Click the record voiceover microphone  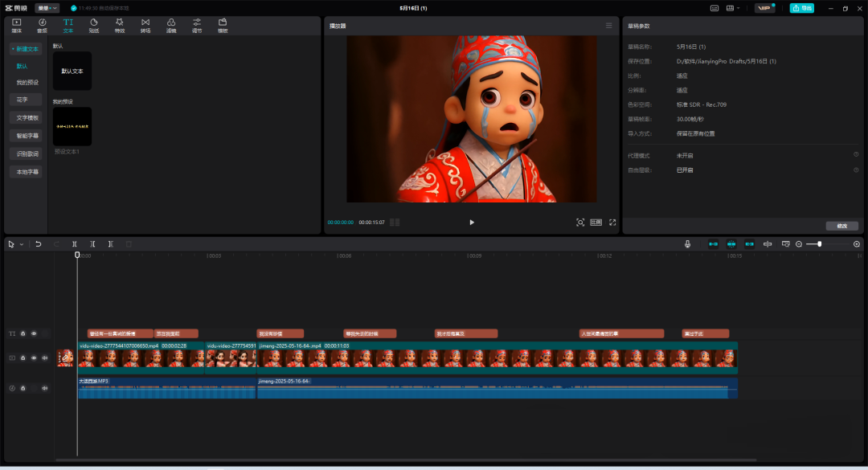tap(687, 244)
